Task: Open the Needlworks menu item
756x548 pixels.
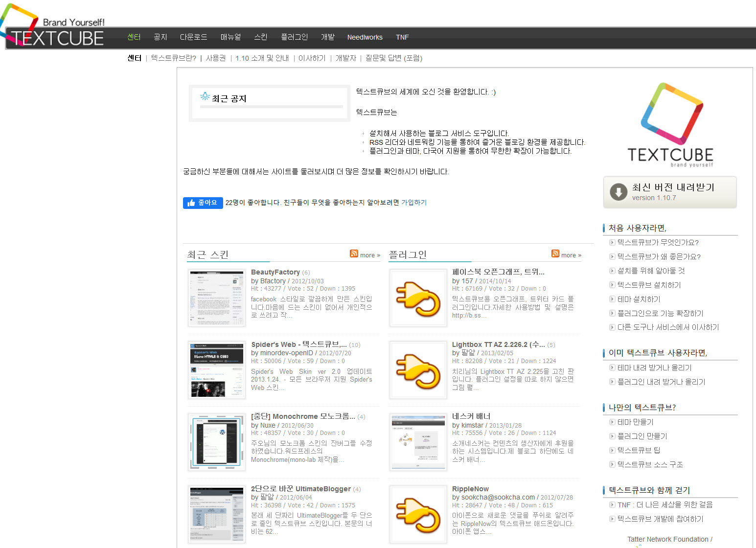Action: point(365,37)
